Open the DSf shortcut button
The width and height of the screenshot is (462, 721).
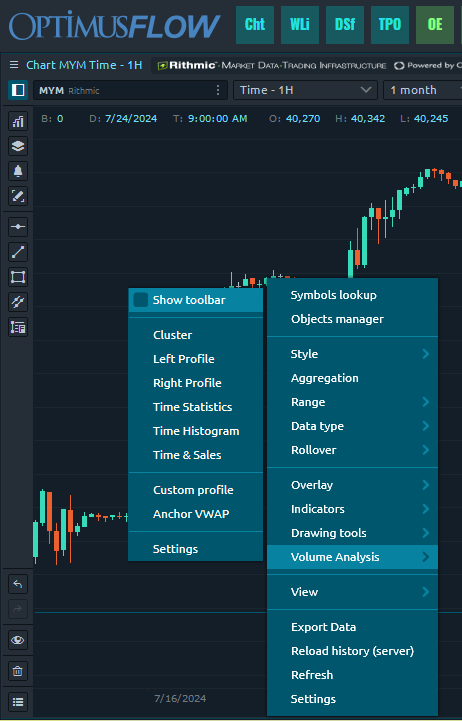[345, 25]
